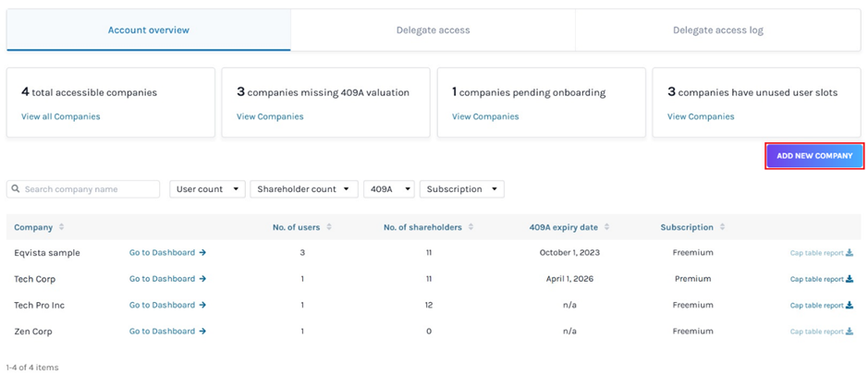The image size is (868, 374).
Task: Click View all Companies link
Action: tap(60, 117)
